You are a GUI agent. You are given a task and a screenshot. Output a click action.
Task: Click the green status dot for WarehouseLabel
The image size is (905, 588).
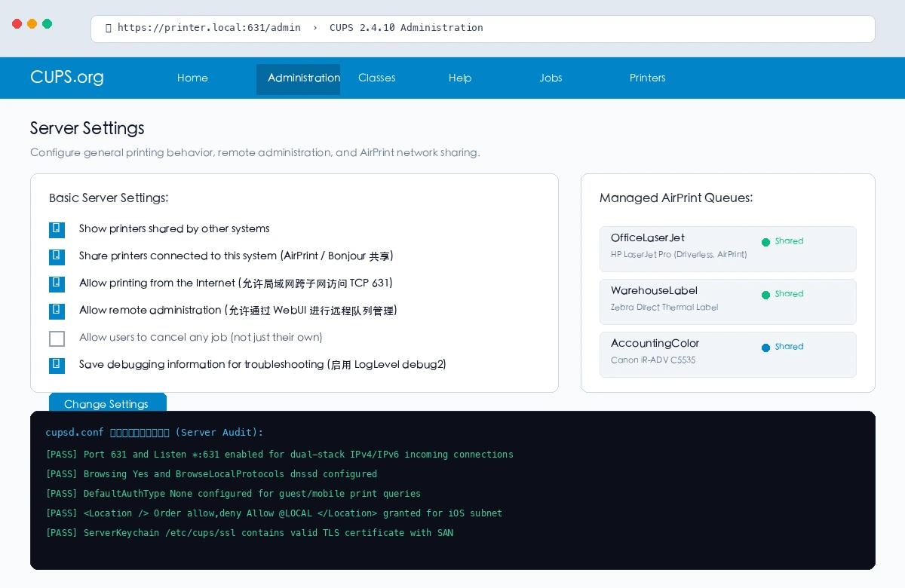765,295
